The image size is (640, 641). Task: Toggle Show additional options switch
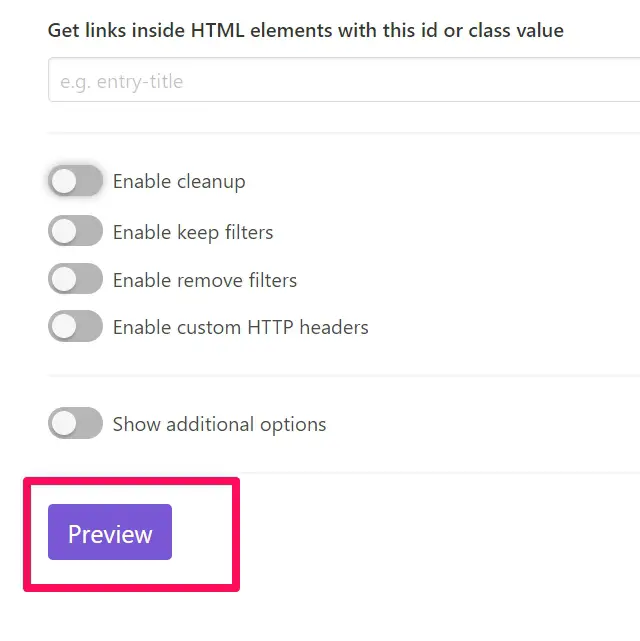click(76, 423)
